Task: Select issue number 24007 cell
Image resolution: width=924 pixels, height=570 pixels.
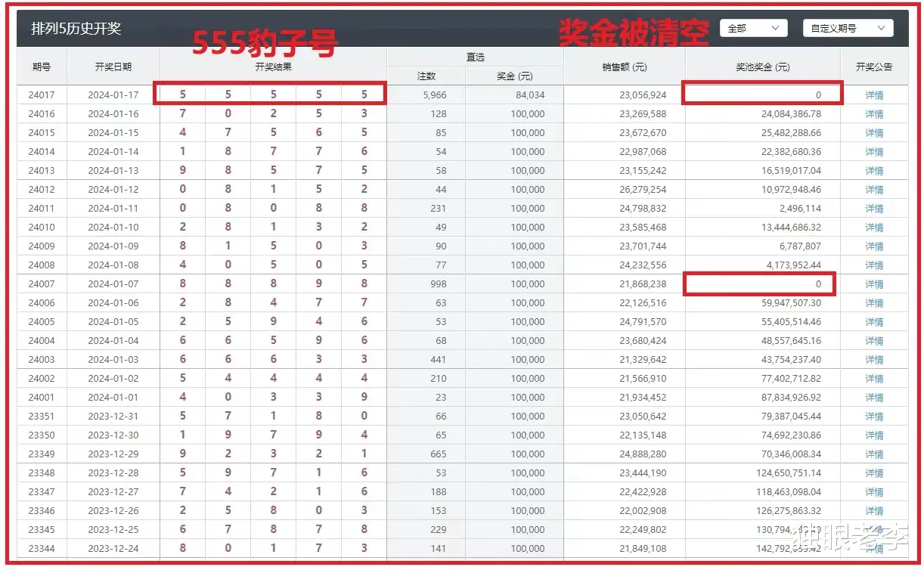Action: coord(42,284)
